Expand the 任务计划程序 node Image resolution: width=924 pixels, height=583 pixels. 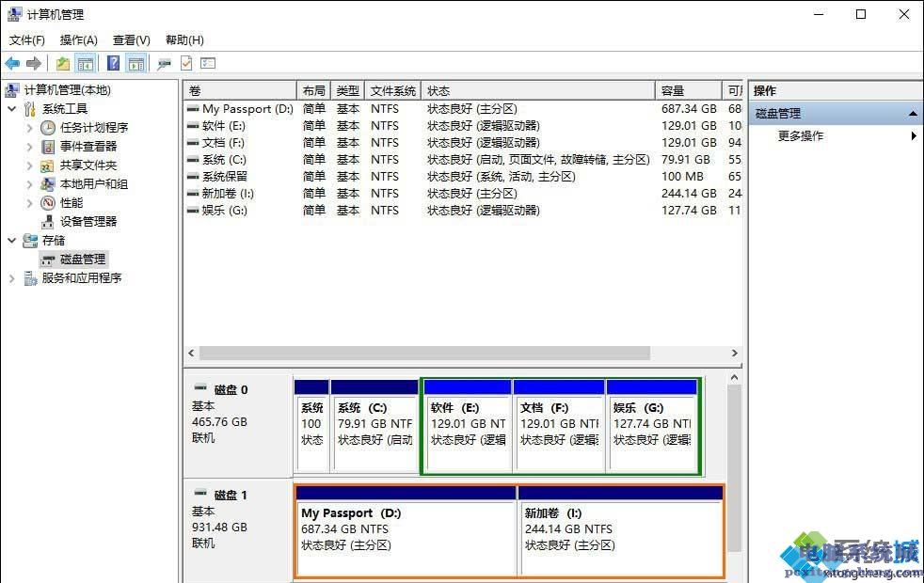pos(29,128)
